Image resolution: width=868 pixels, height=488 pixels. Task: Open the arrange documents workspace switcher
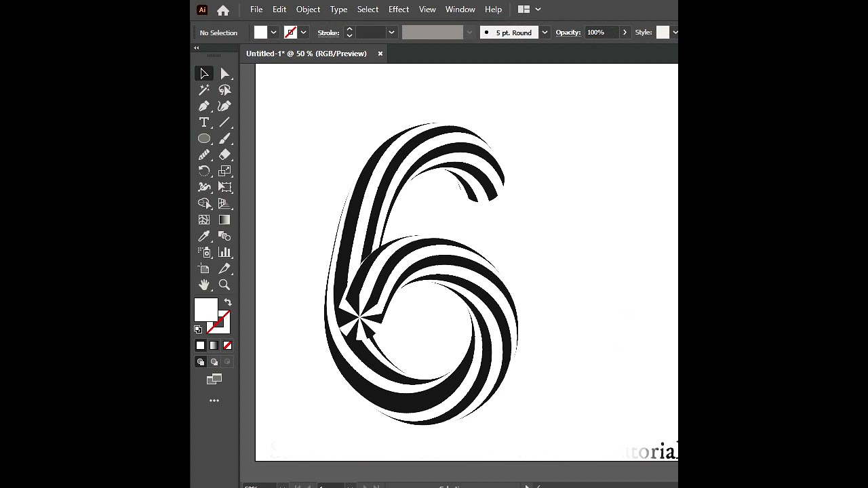pos(529,9)
